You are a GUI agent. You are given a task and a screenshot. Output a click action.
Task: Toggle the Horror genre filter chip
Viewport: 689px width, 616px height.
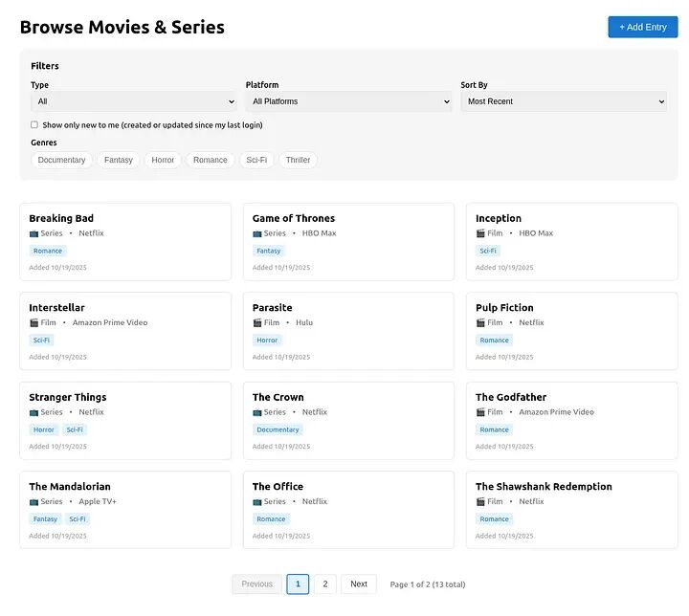coord(163,160)
